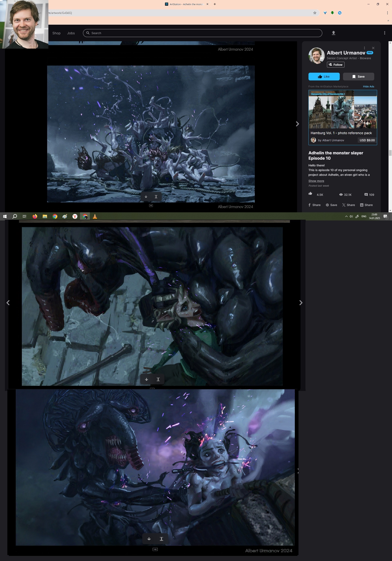This screenshot has height=561, width=392.
Task: Share the artwork on Facebook
Action: (x=314, y=205)
